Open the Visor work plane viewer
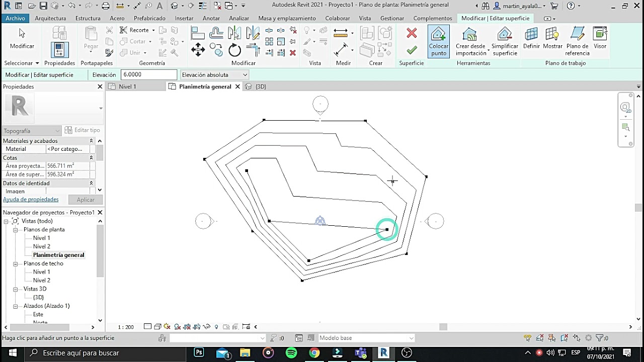The width and height of the screenshot is (644, 362). tap(600, 39)
